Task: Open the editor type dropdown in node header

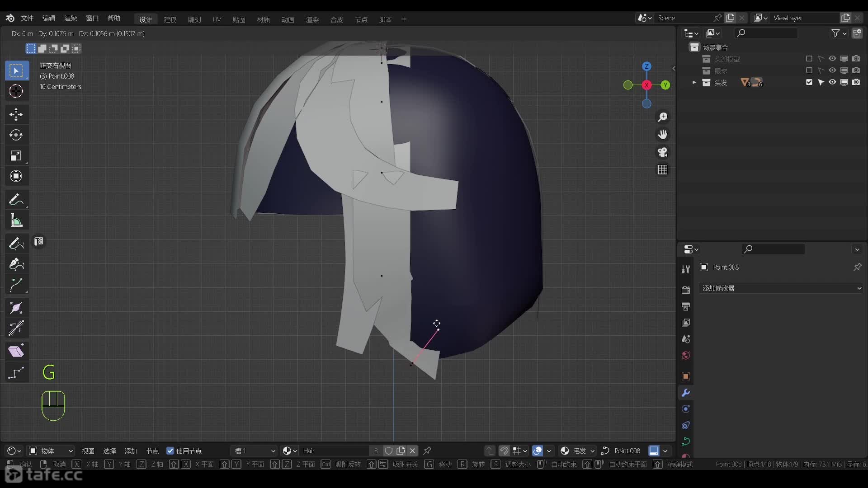Action: [x=14, y=451]
